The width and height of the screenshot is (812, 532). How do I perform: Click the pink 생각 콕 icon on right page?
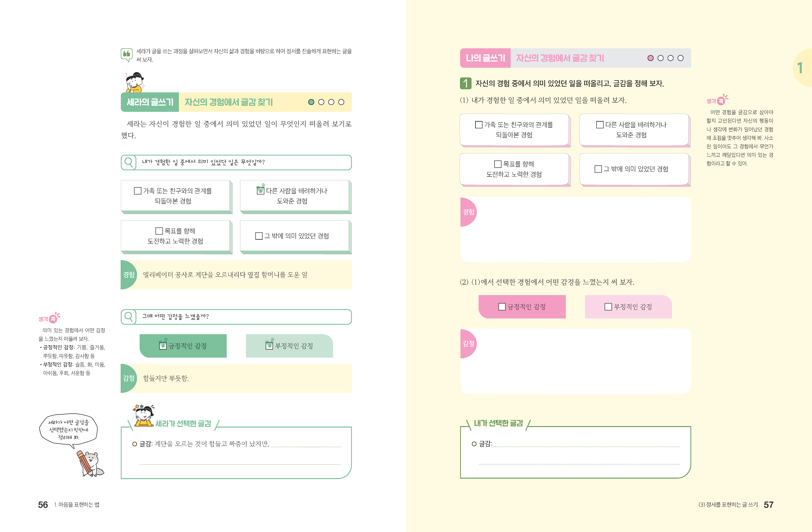(x=718, y=100)
